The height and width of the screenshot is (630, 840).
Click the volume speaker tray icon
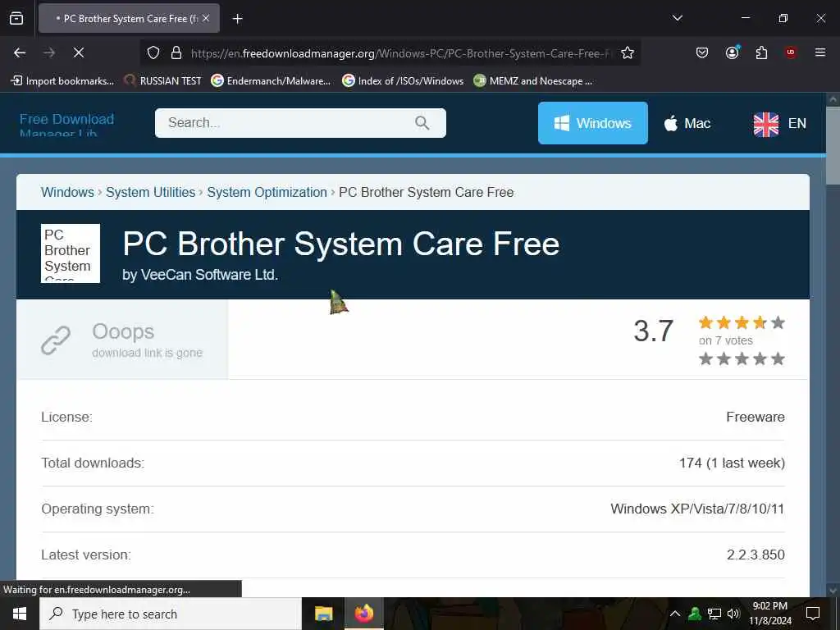[733, 614]
